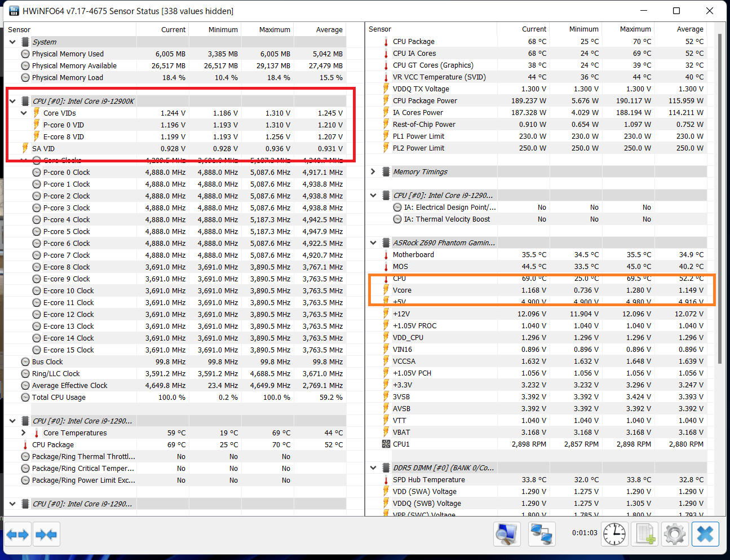This screenshot has width=730, height=560.
Task: Select the Ring/LLC Clock row
Action: (x=175, y=374)
